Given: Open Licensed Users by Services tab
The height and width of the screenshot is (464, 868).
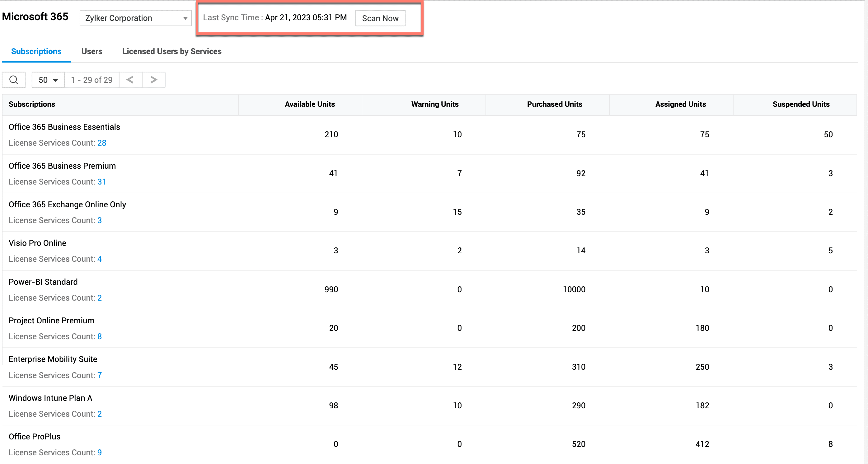Looking at the screenshot, I should click(x=171, y=51).
